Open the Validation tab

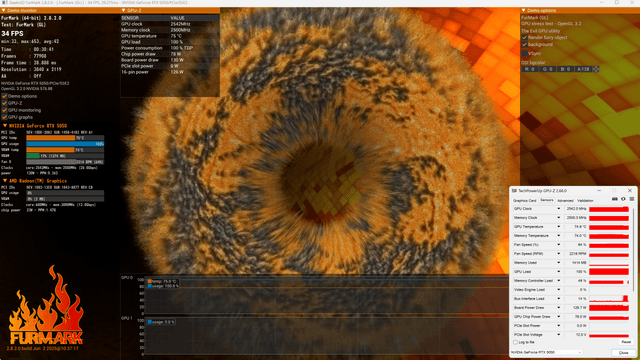pyautogui.click(x=585, y=200)
